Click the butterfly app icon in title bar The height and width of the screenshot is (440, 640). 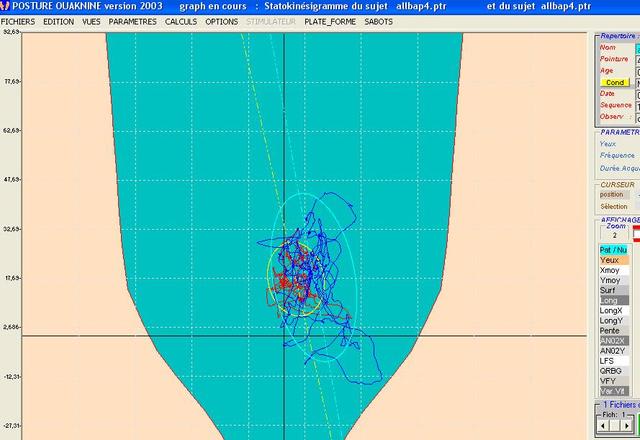coord(5,6)
